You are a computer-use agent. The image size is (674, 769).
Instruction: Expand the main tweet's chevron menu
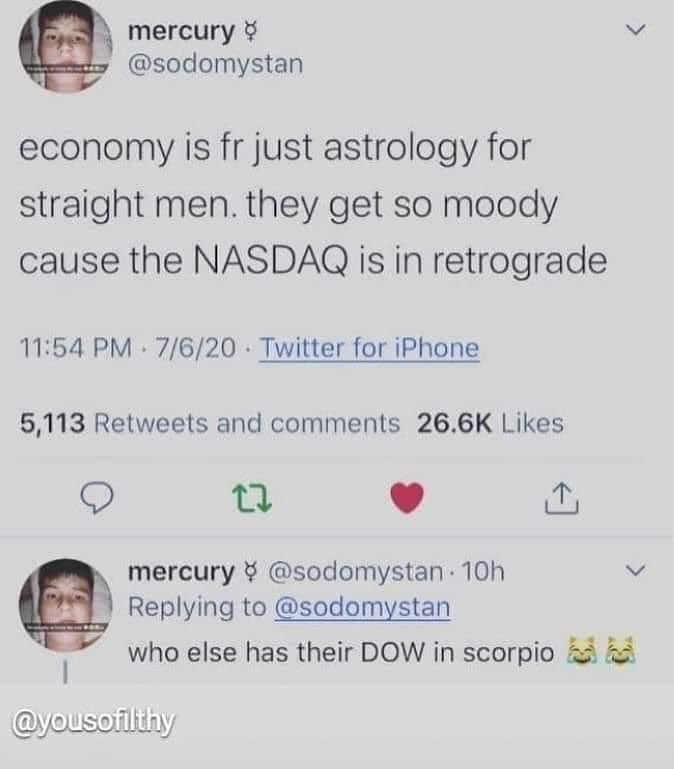point(636,30)
